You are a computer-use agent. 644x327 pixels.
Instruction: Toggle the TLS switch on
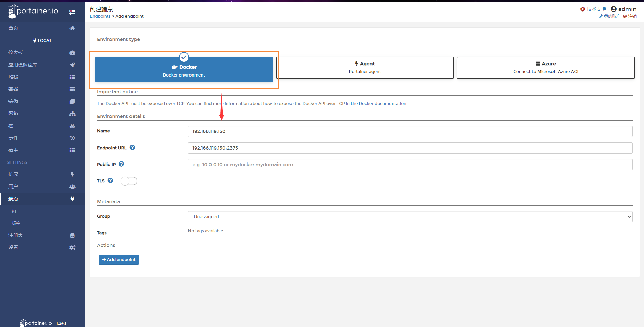coord(129,181)
